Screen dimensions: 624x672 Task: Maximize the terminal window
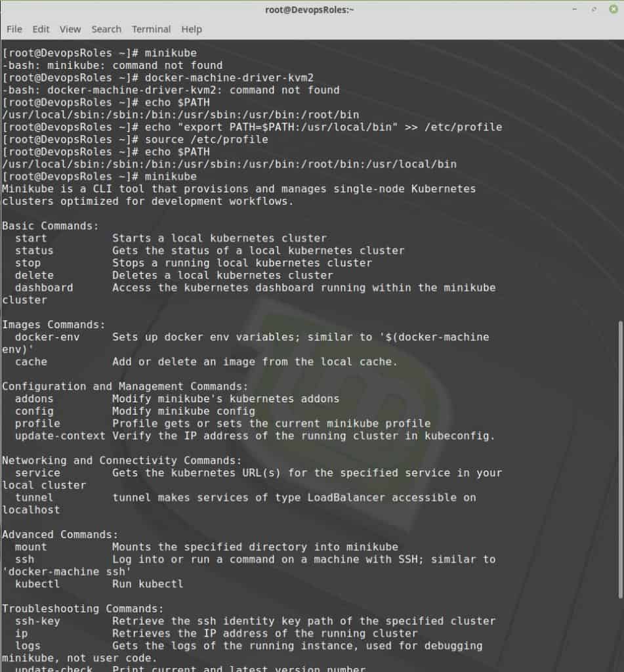click(593, 9)
